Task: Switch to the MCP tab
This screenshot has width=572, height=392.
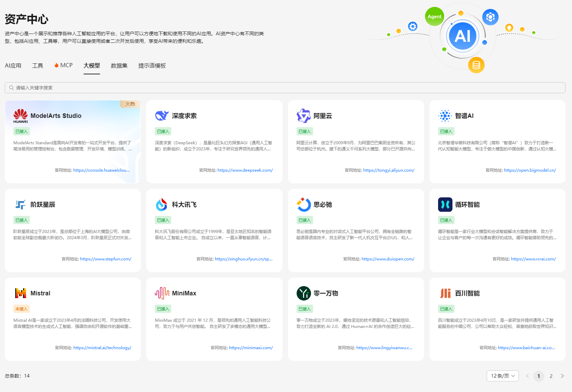Action: click(x=64, y=65)
